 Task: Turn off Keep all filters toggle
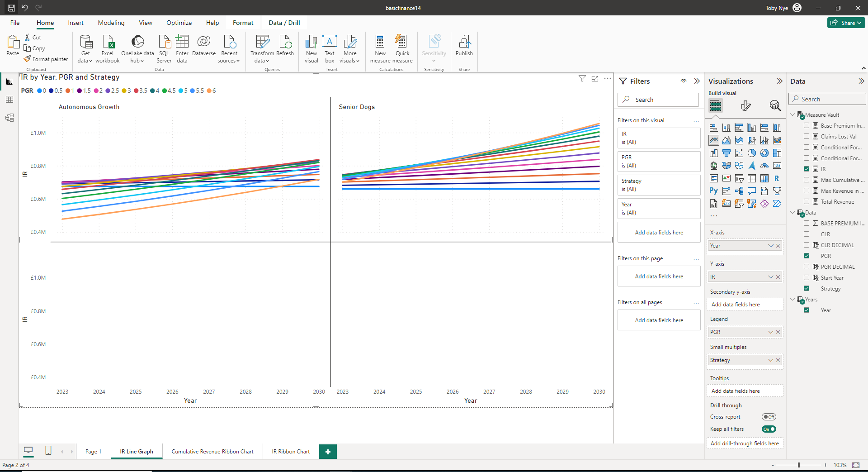769,429
